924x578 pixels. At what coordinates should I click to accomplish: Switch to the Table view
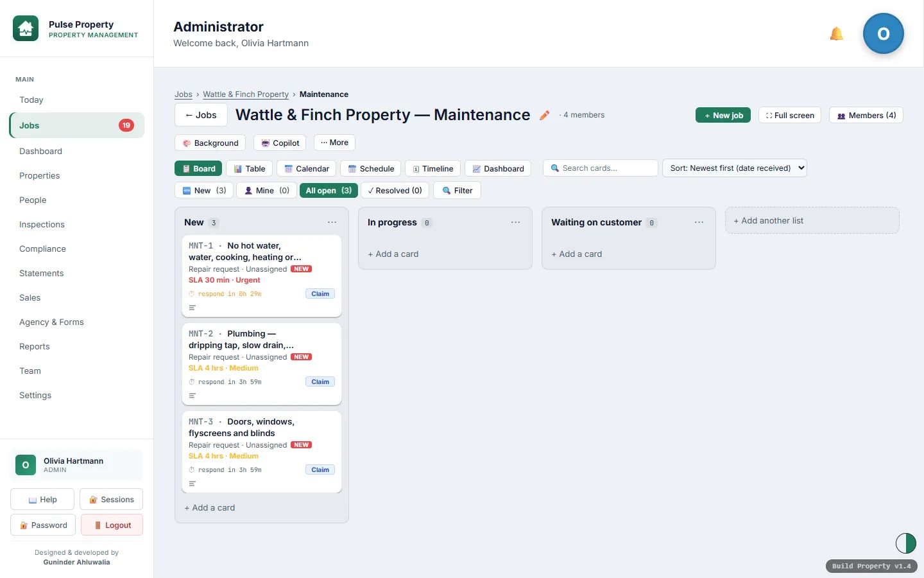tap(249, 169)
